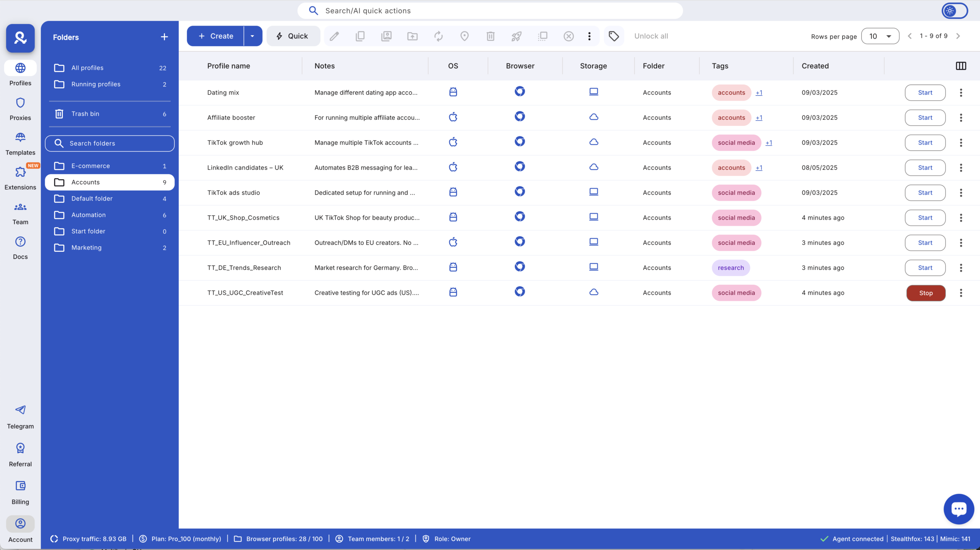Open the Team management page
This screenshot has width=980, height=550.
click(x=20, y=213)
